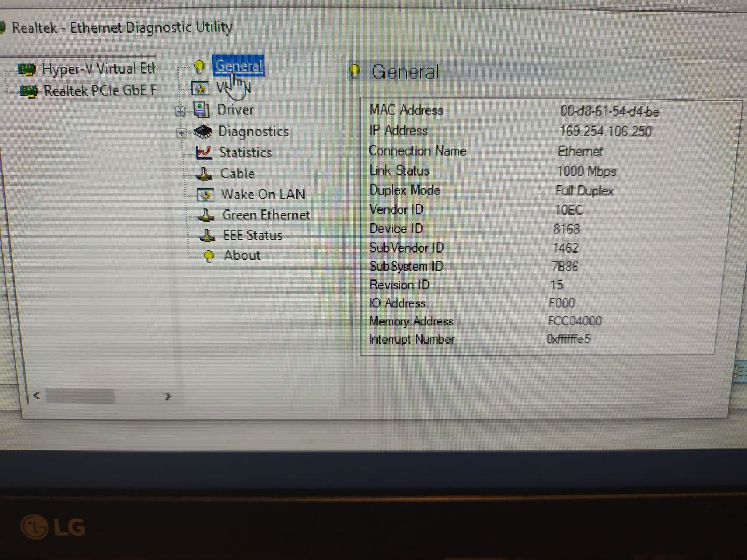Open the Wake On LAN page
The height and width of the screenshot is (560, 747).
[263, 194]
